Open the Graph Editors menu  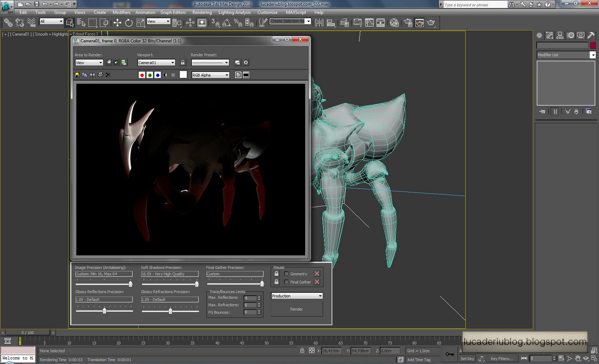[x=173, y=12]
